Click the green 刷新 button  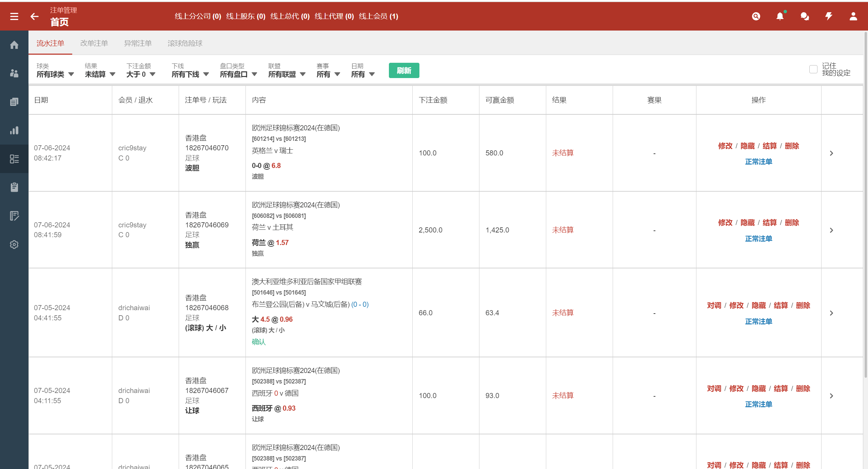(404, 70)
